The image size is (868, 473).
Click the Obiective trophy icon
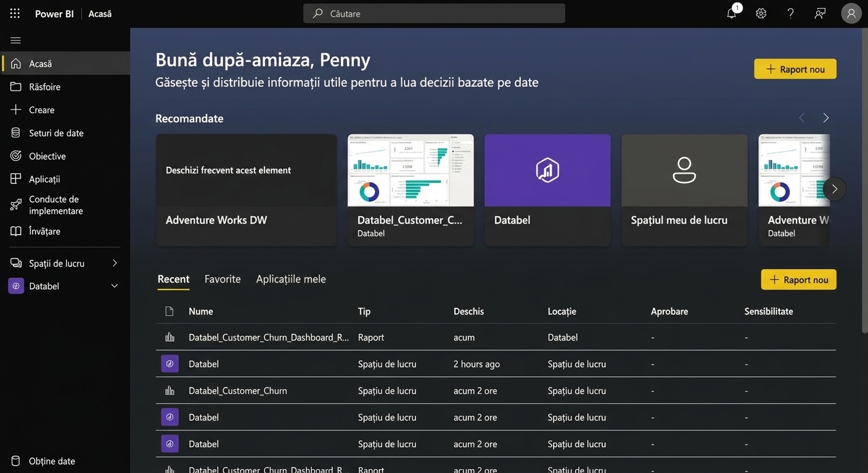pos(16,156)
